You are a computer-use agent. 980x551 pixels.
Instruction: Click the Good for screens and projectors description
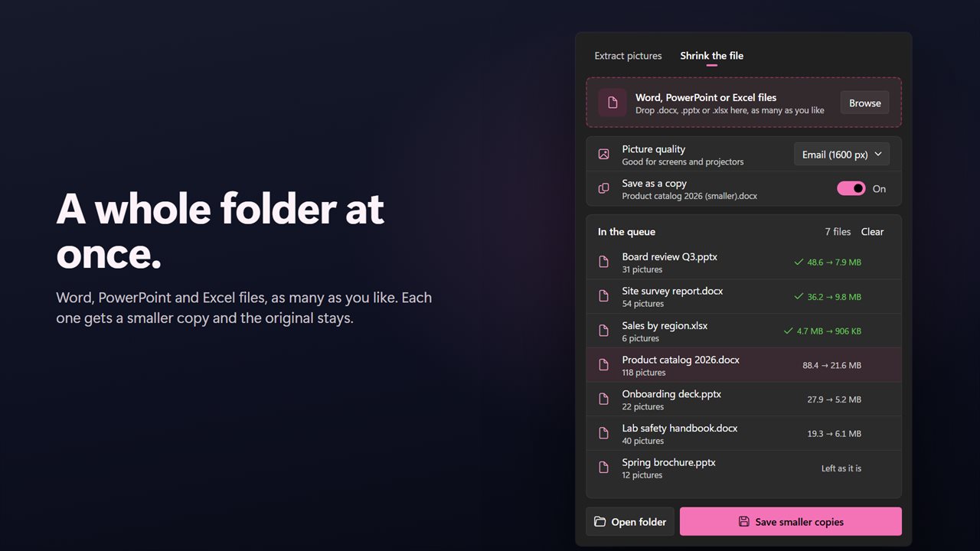(683, 161)
